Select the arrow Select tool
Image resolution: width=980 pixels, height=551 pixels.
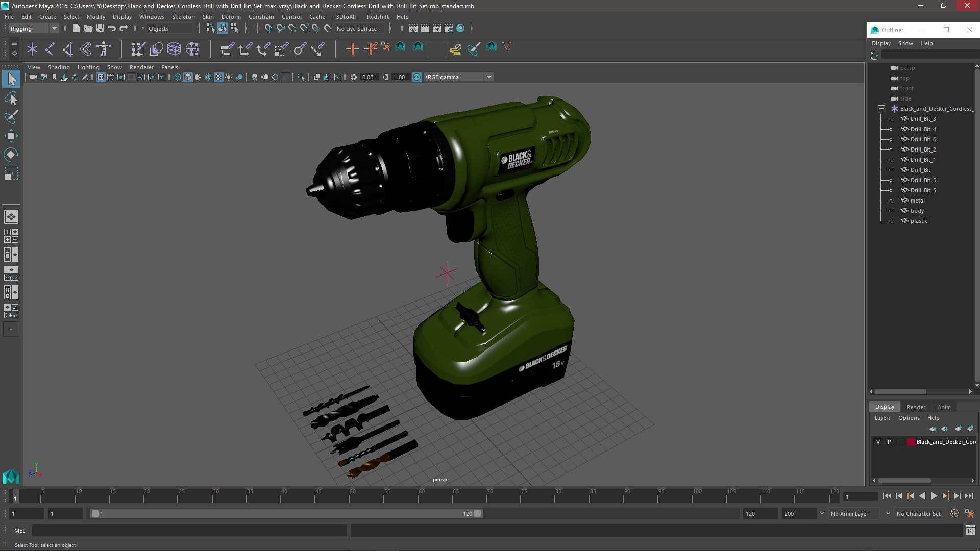11,79
